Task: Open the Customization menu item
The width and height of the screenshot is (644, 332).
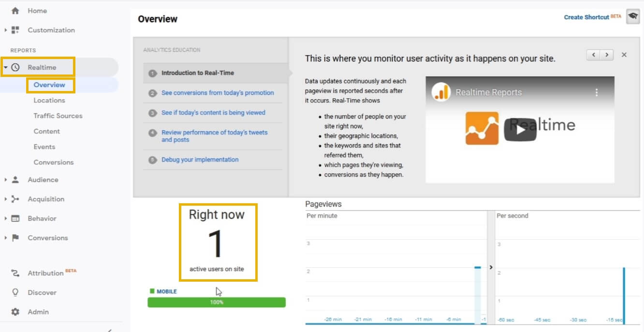Action: pos(51,30)
